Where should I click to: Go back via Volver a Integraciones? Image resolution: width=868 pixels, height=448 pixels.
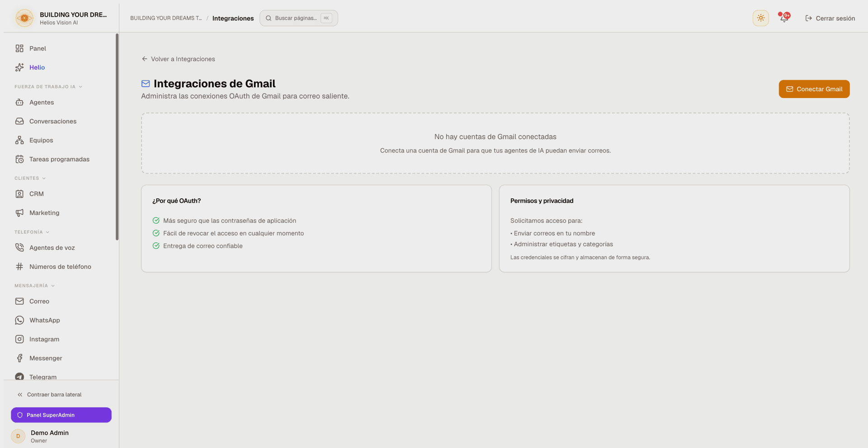pos(178,59)
